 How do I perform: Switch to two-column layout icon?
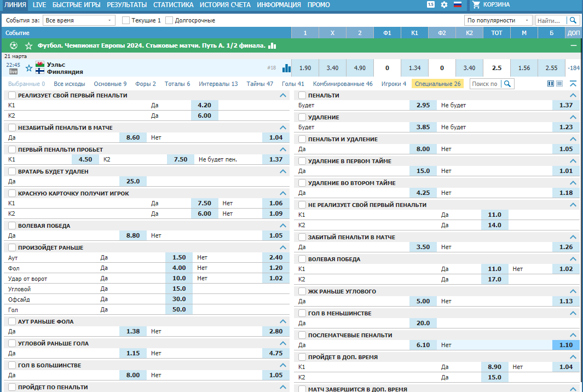point(551,84)
